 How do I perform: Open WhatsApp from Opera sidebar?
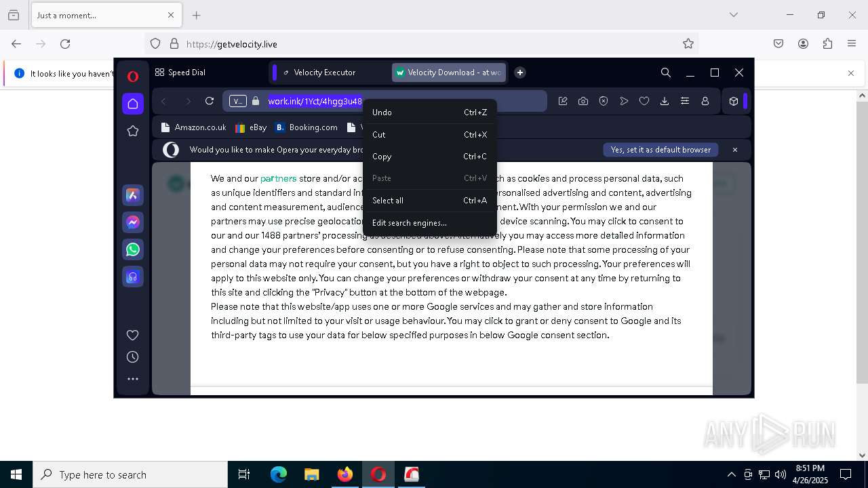click(133, 249)
